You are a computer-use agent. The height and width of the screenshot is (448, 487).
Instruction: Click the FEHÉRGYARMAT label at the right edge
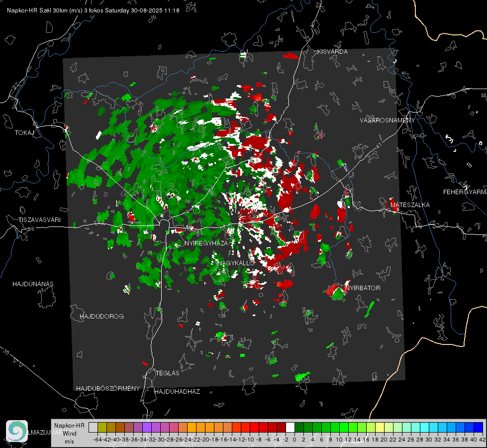tap(465, 192)
